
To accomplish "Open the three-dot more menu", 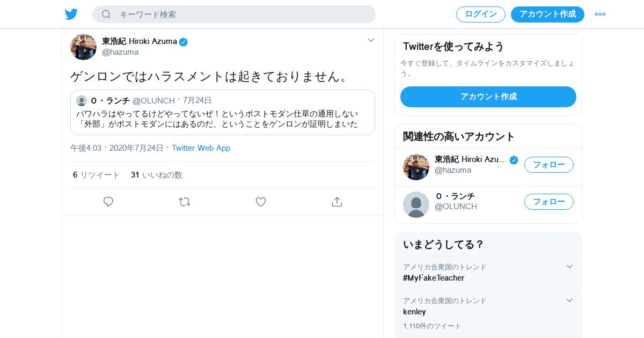I will pyautogui.click(x=600, y=14).
